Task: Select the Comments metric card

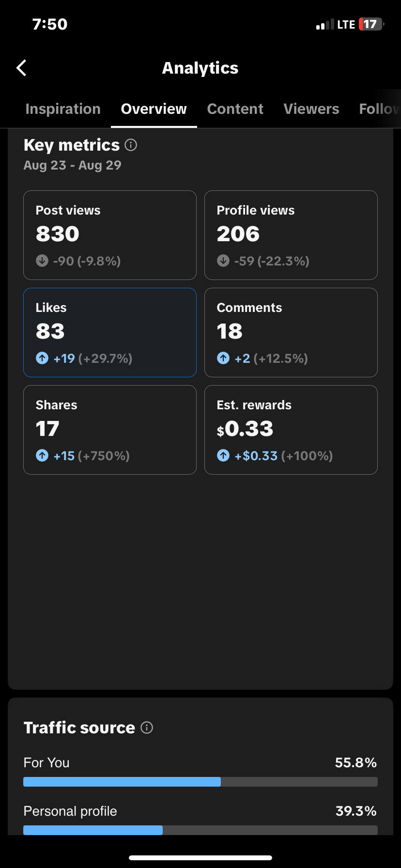Action: point(291,332)
